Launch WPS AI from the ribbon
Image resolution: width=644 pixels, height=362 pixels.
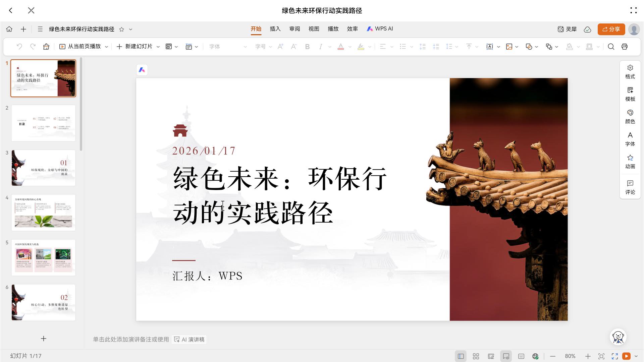tap(380, 29)
